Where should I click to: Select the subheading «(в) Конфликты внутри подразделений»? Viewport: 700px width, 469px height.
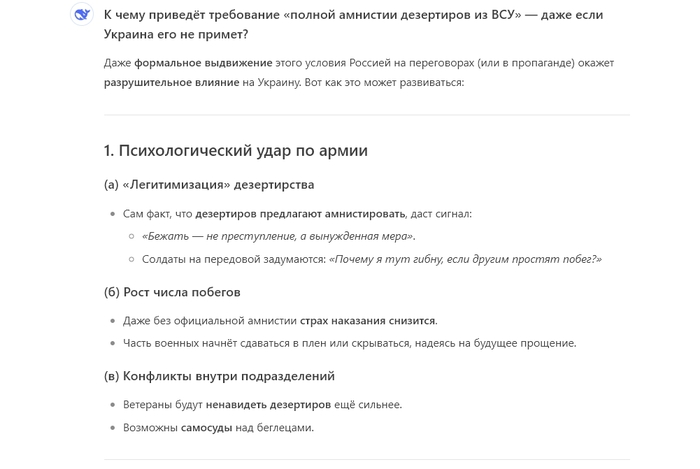[x=218, y=376]
